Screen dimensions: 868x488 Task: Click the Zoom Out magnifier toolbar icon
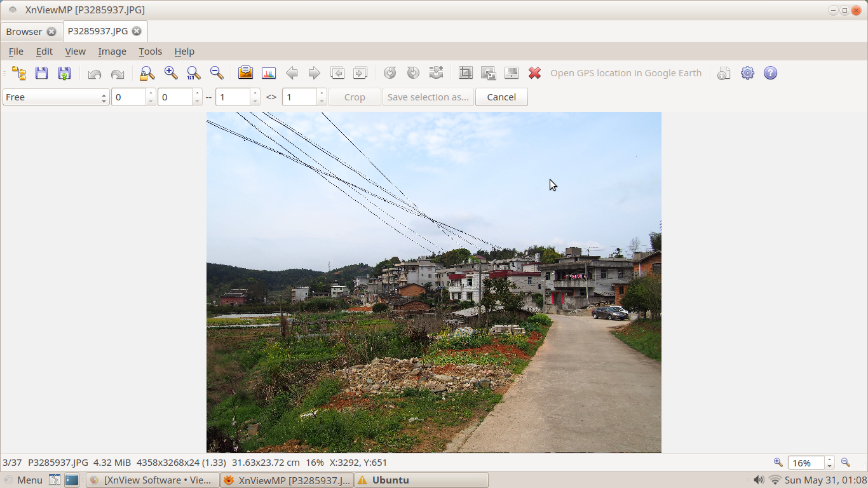pos(217,73)
